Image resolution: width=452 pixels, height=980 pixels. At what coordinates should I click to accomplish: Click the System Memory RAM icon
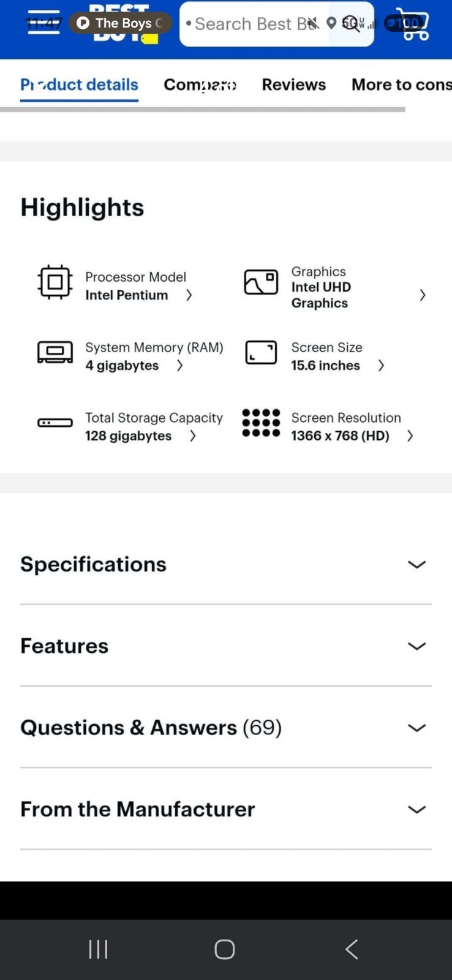[x=55, y=352]
